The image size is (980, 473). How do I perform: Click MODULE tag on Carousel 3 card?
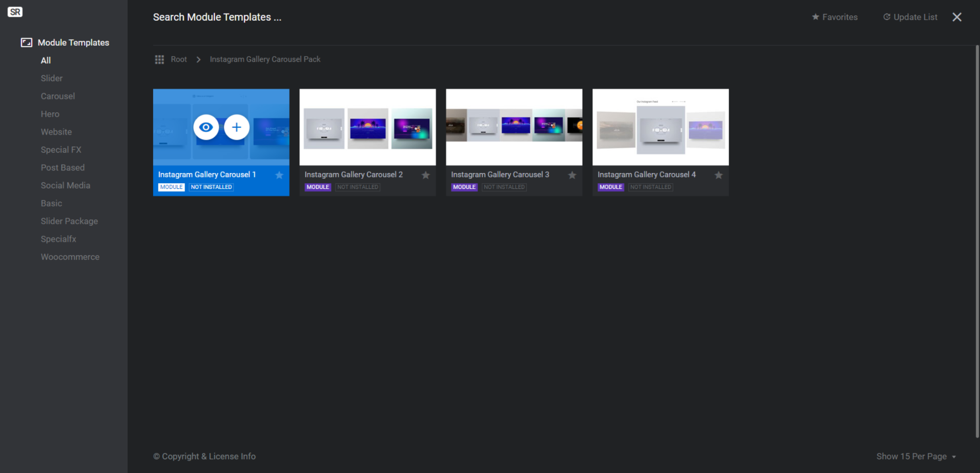pyautogui.click(x=464, y=187)
